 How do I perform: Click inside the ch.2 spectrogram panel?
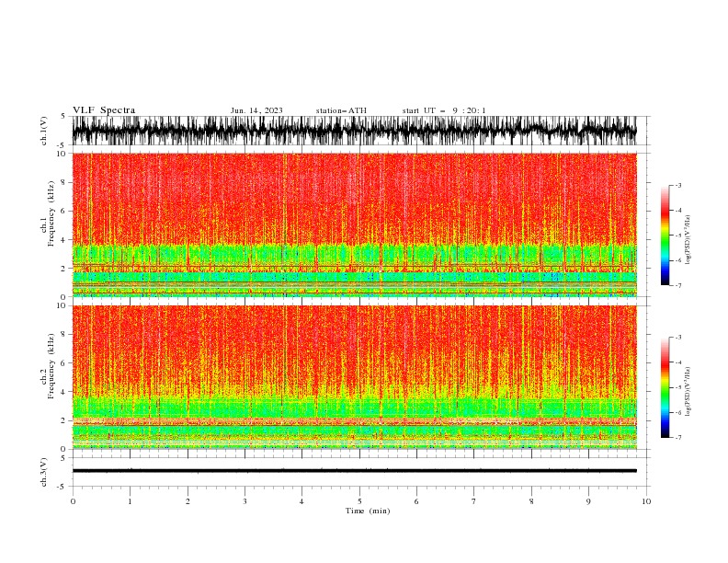click(354, 377)
